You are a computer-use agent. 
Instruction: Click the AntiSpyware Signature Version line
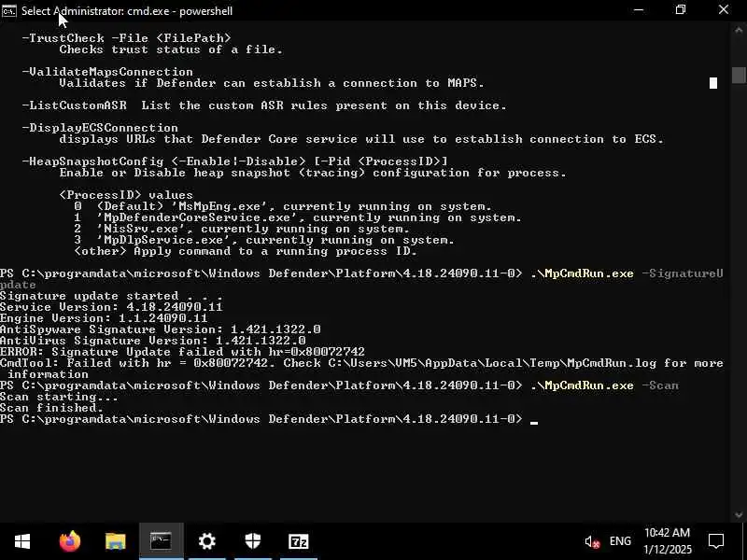(161, 329)
